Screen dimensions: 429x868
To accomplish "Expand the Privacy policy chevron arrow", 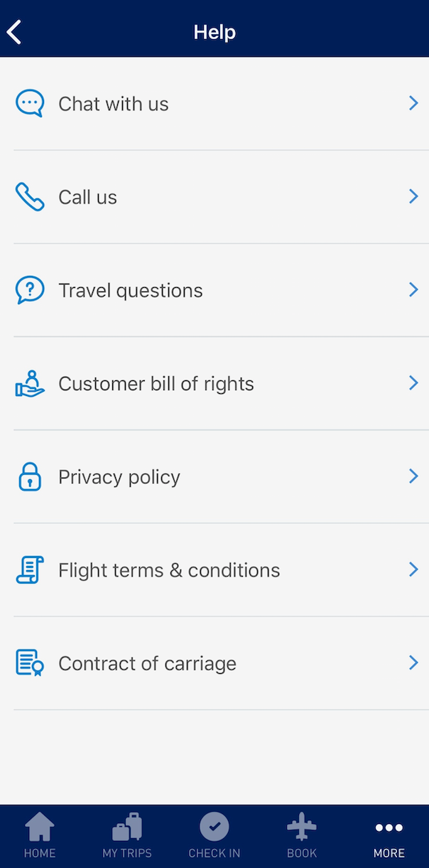I will click(413, 476).
